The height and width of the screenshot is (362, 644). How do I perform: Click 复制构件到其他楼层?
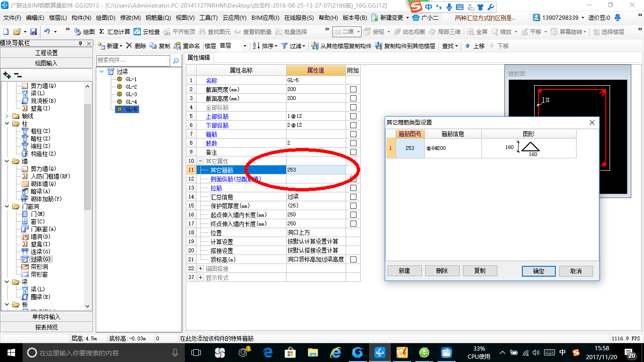point(405,46)
